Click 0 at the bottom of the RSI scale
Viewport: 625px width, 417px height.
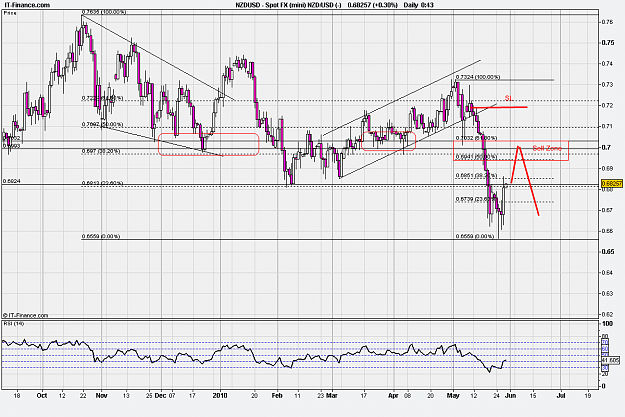[x=603, y=386]
